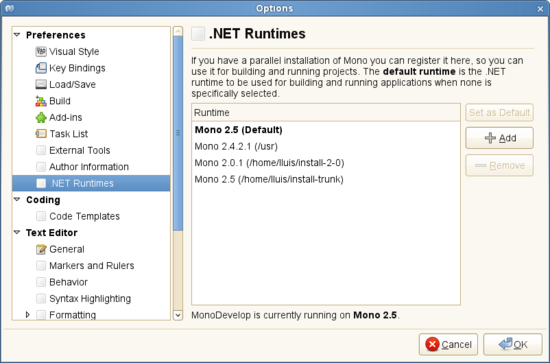Screen dimensions: 550x363
Task: Click the icon beside Formatting
Action: coord(41,315)
